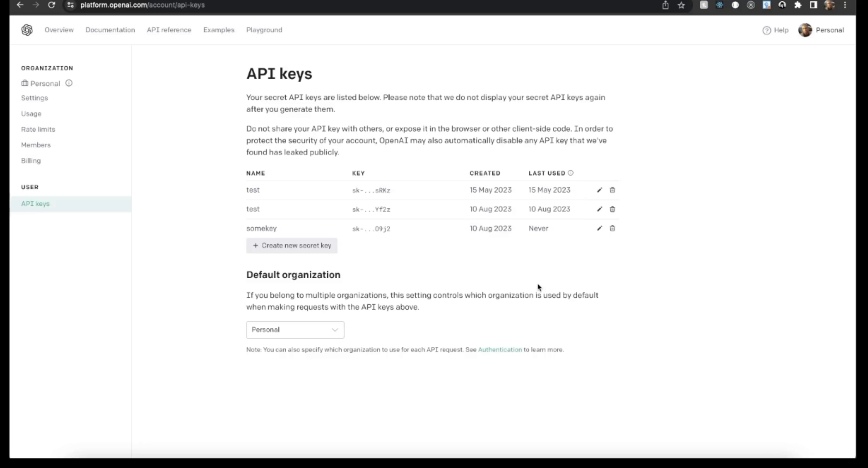
Task: Open Documentation in the top navigation
Action: tap(110, 30)
